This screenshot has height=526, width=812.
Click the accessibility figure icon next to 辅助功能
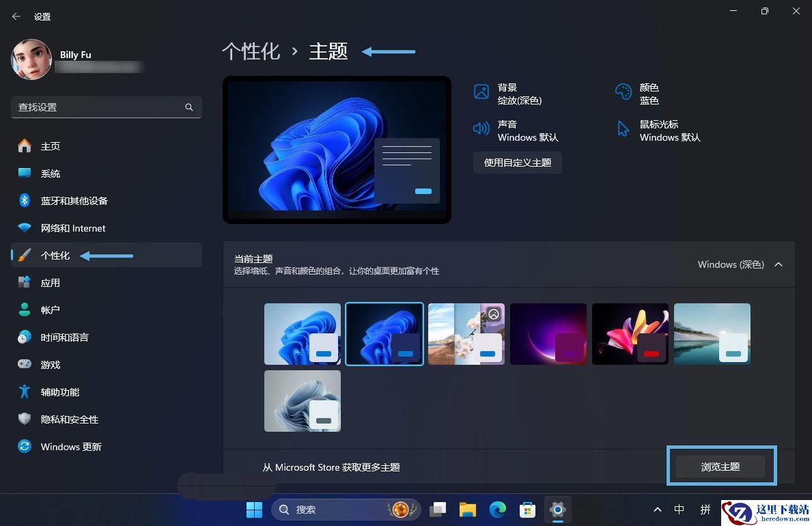pyautogui.click(x=25, y=392)
